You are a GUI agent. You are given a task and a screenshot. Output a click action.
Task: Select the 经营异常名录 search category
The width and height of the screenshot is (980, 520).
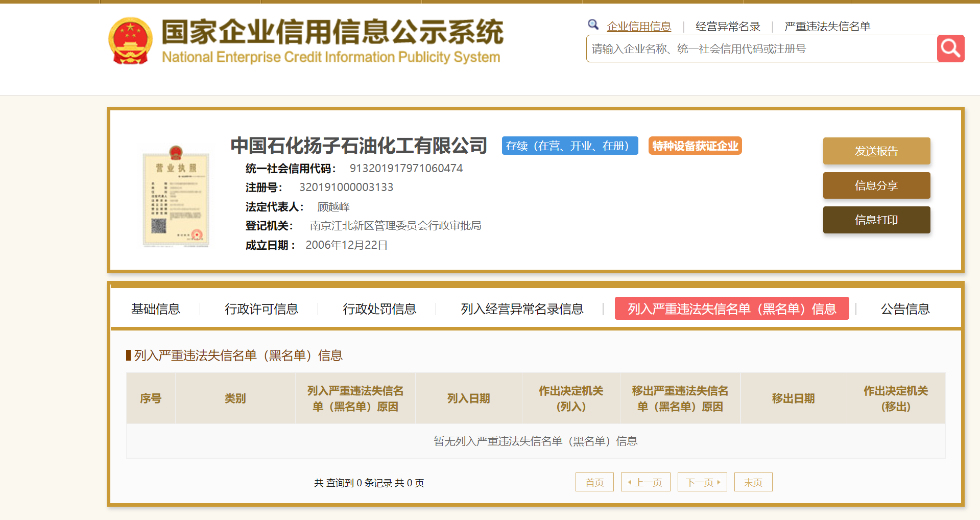[x=728, y=27]
